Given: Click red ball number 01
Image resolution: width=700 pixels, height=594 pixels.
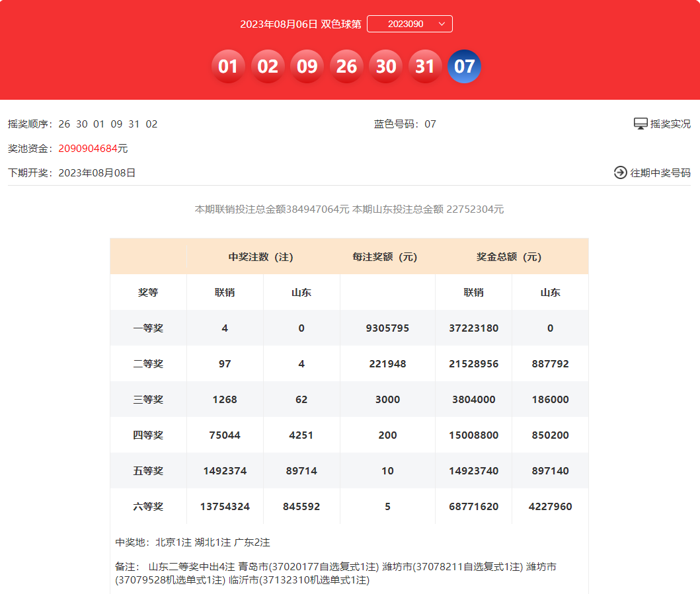Looking at the screenshot, I should coord(228,66).
